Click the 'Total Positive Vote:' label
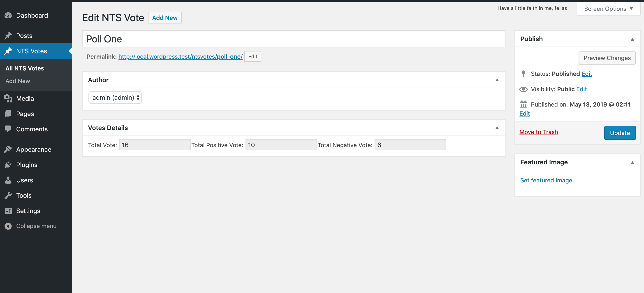 click(217, 145)
